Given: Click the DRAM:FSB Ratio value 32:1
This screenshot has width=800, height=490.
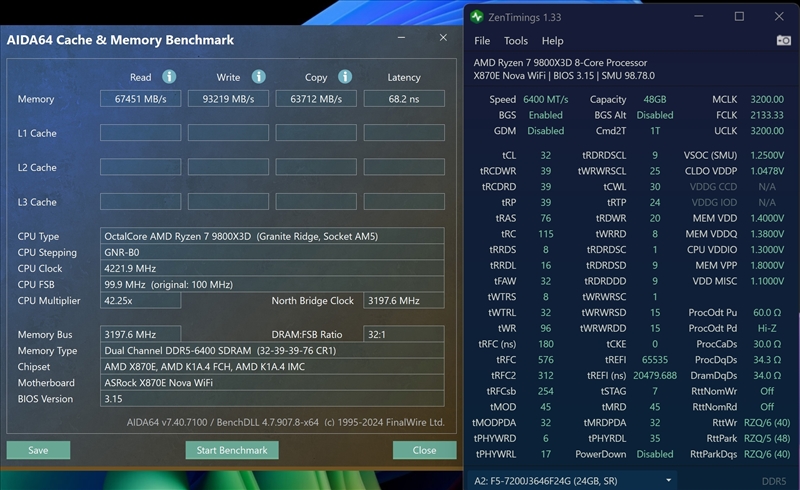Looking at the screenshot, I should coord(404,334).
